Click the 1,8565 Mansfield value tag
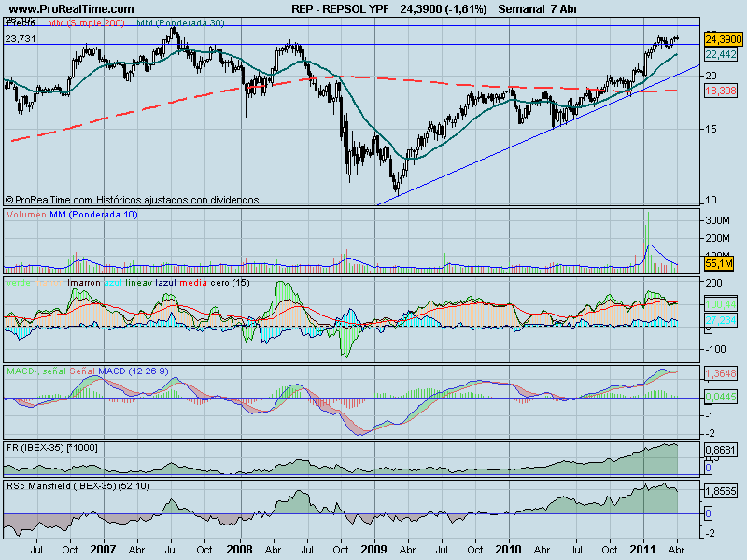This screenshot has height=560, width=747. [x=721, y=491]
